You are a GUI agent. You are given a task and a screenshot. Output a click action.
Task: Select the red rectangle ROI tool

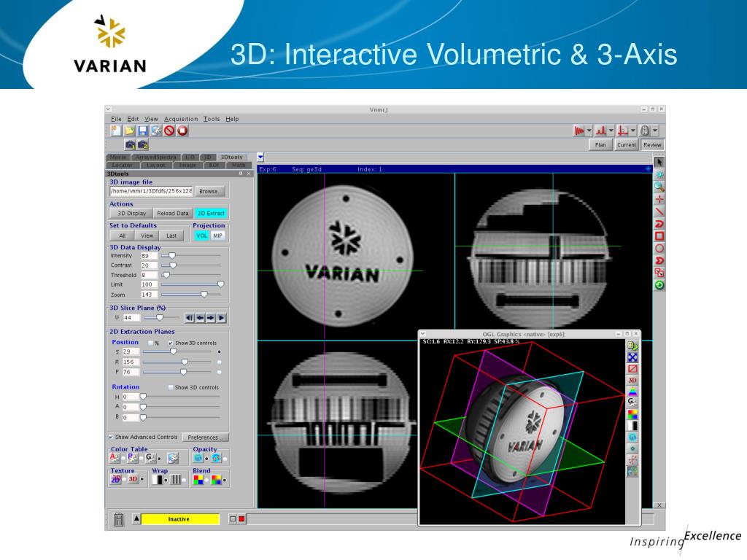pos(659,236)
